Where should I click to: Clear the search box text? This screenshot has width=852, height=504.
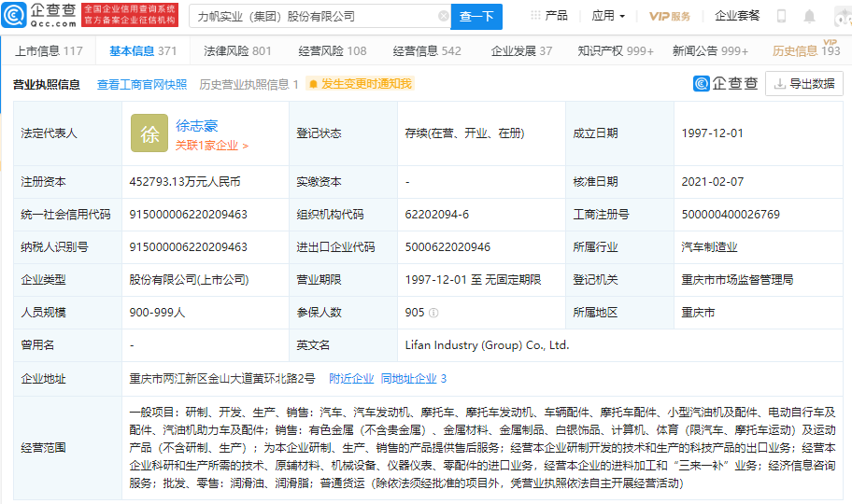coord(443,16)
